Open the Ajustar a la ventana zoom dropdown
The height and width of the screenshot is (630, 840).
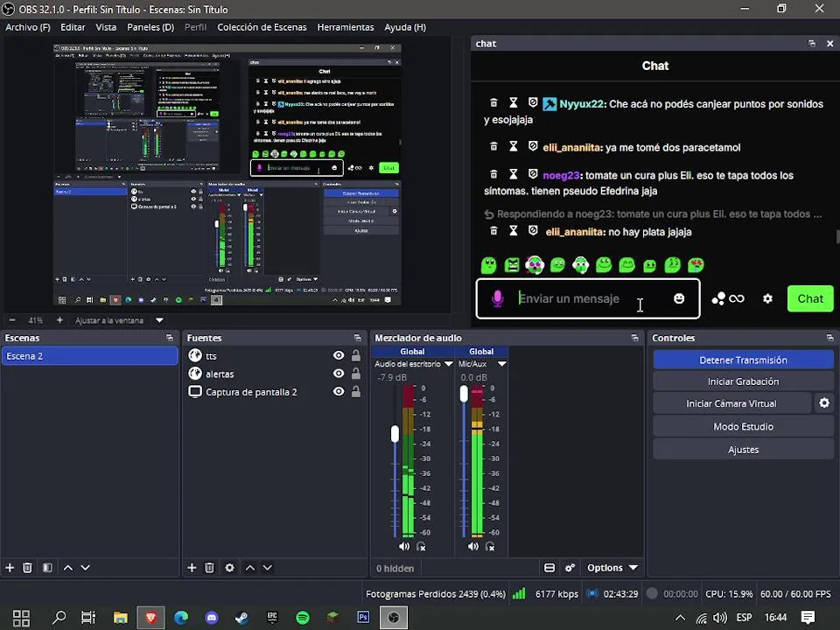159,320
